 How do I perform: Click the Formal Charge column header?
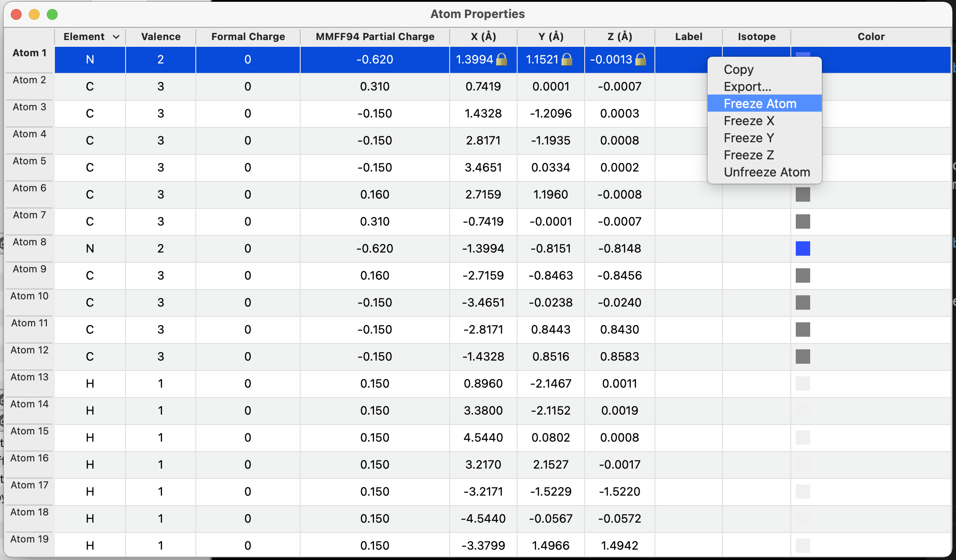click(248, 37)
